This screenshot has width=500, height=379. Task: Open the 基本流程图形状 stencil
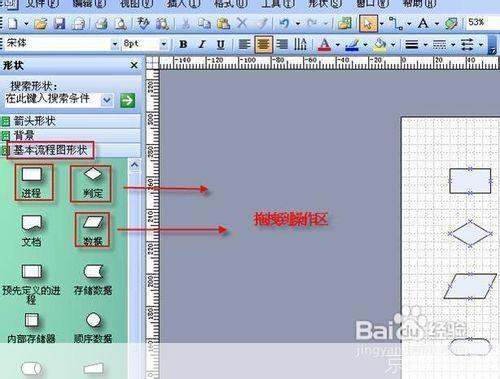71,150
